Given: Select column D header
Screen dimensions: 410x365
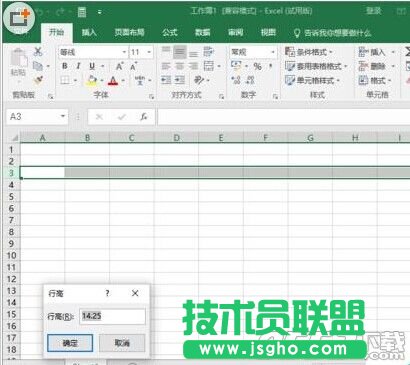Looking at the screenshot, I should click(x=176, y=138).
